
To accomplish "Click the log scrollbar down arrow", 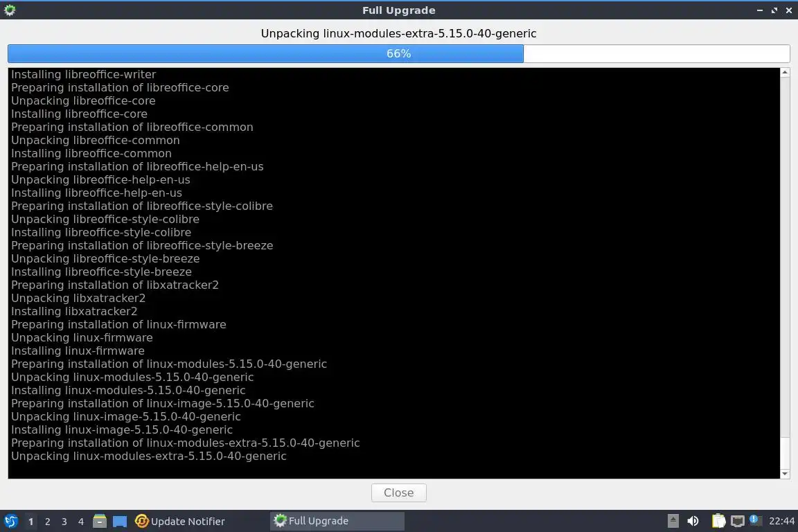I will 785,473.
